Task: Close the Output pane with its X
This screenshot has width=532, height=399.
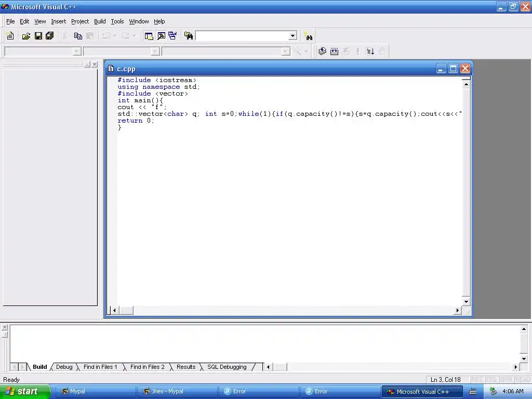Action: (4, 327)
